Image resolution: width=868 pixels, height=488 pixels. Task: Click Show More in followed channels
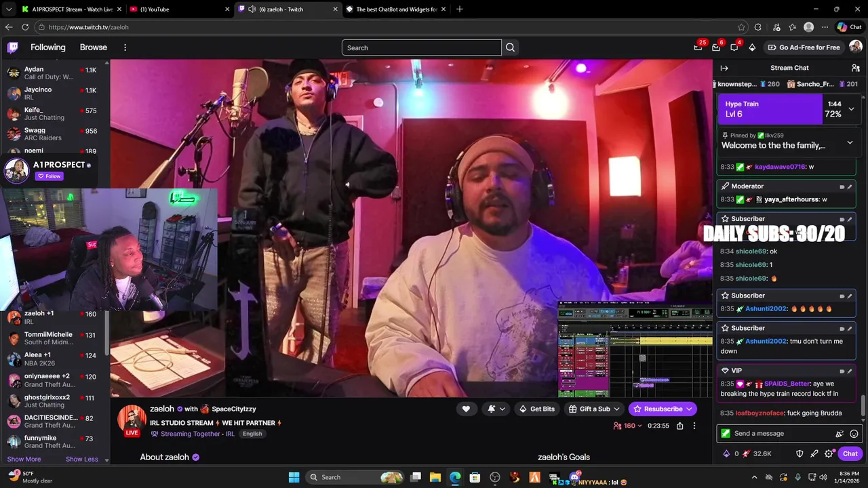(x=24, y=459)
